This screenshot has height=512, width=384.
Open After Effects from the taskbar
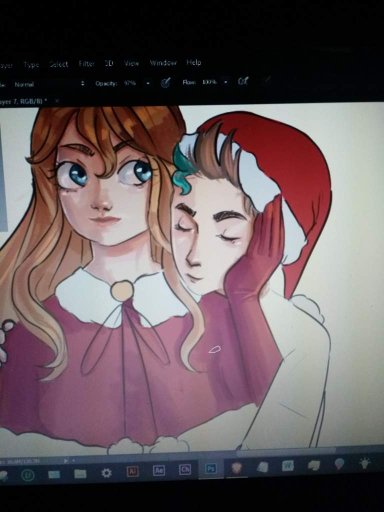coord(159,470)
